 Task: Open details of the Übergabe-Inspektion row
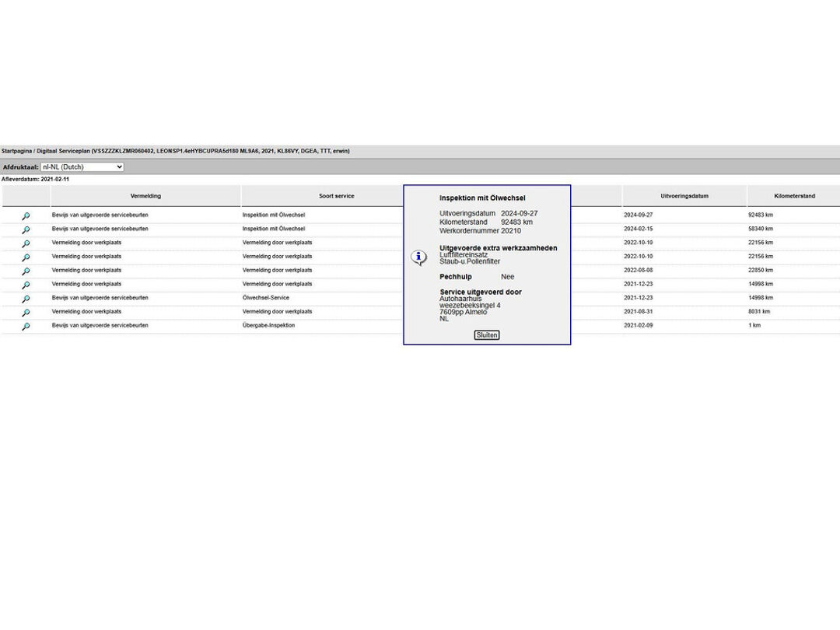tap(26, 327)
